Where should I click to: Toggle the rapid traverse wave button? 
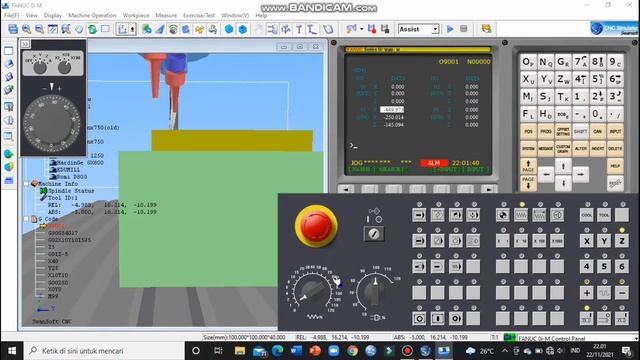pyautogui.click(x=604, y=293)
